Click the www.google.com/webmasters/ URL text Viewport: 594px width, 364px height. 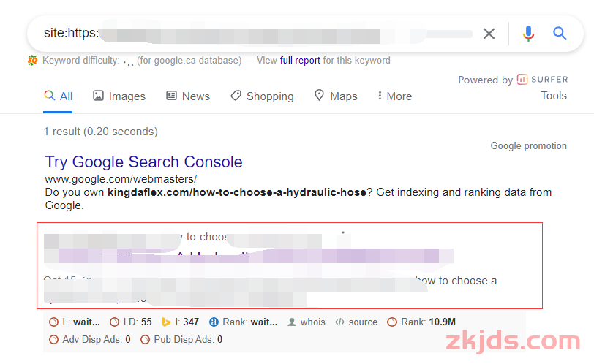tap(121, 179)
